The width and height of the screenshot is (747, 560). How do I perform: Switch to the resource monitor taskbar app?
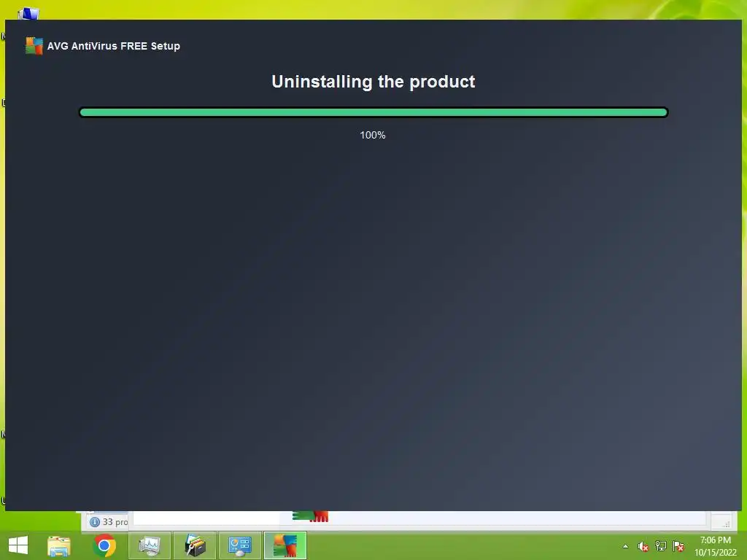149,545
